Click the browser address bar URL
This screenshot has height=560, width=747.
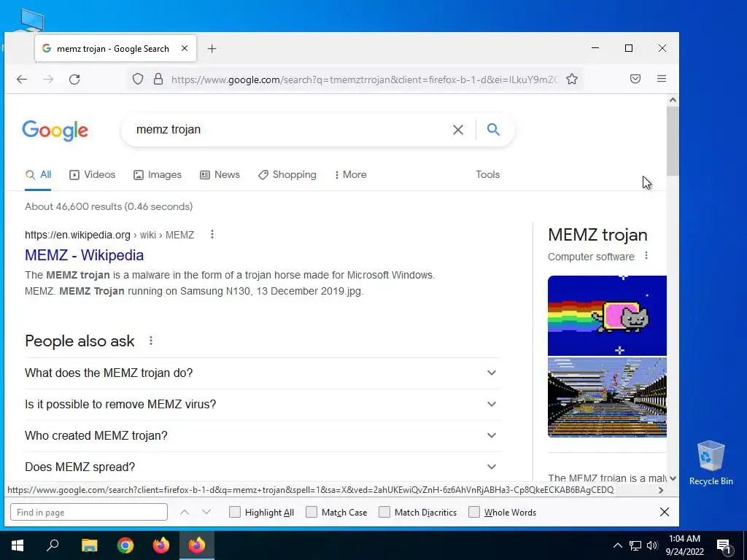(x=365, y=79)
